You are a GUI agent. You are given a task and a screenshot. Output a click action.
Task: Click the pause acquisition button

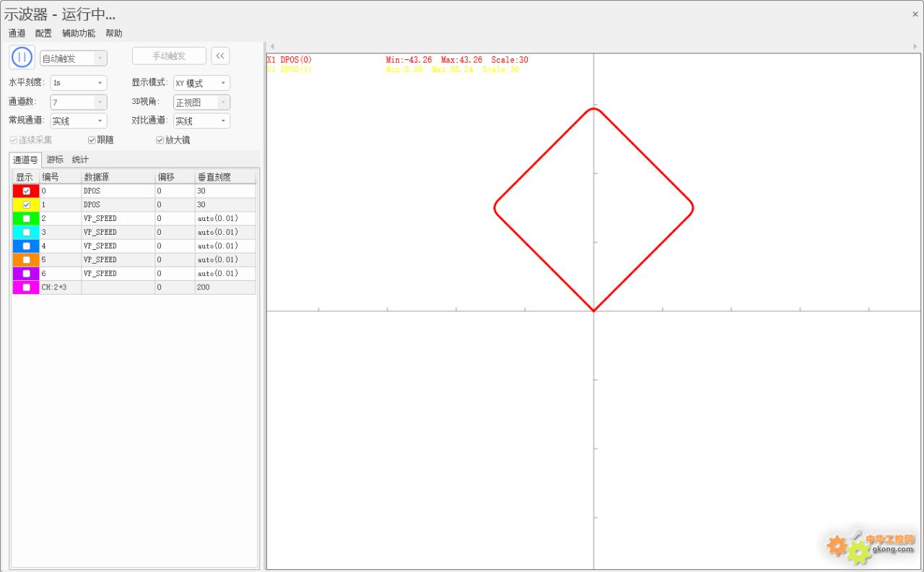pos(22,57)
